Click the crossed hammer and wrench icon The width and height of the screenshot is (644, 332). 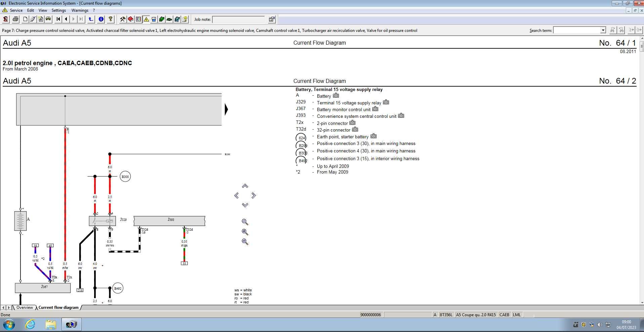coord(123,19)
